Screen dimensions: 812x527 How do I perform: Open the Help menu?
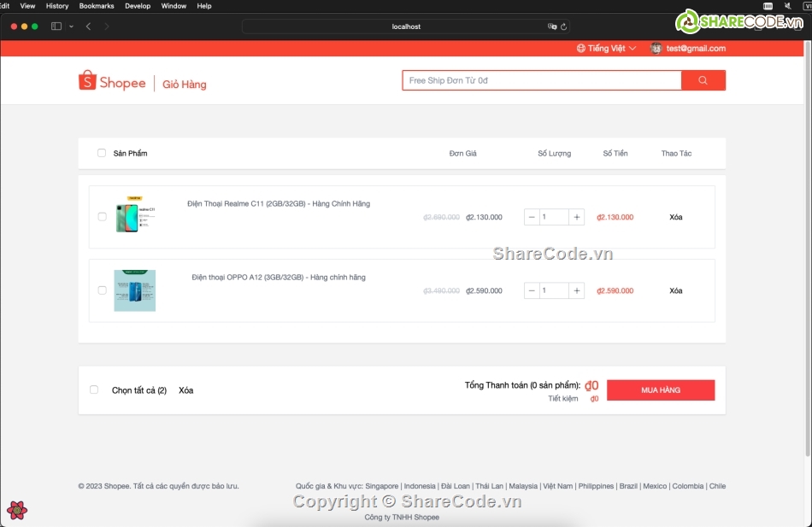(204, 6)
